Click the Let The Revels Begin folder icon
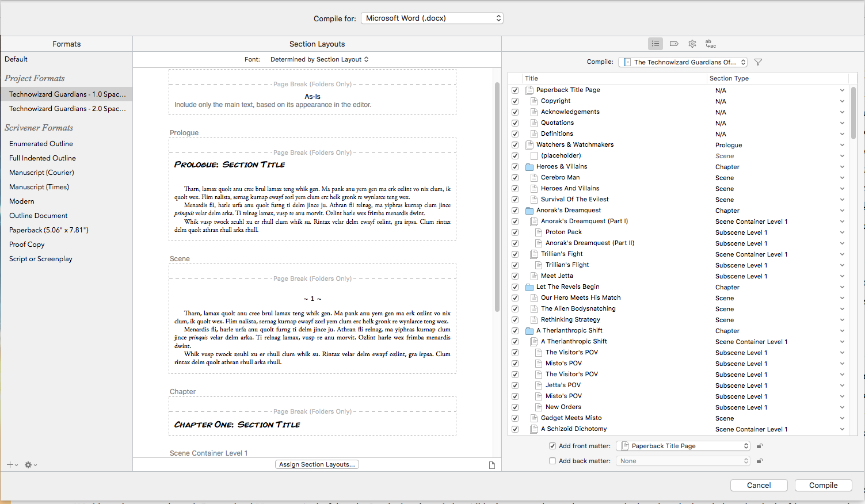 529,287
